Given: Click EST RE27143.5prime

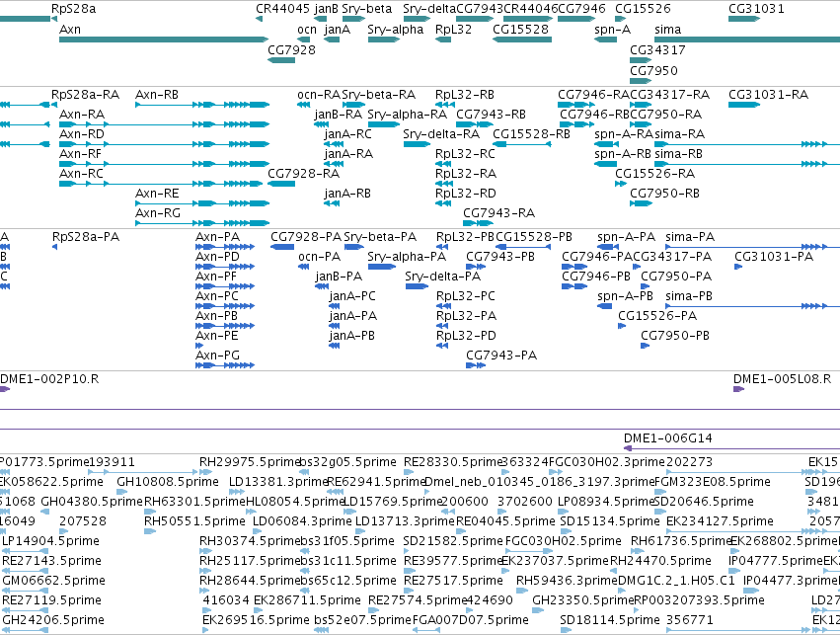Looking at the screenshot, I should 26,571.
